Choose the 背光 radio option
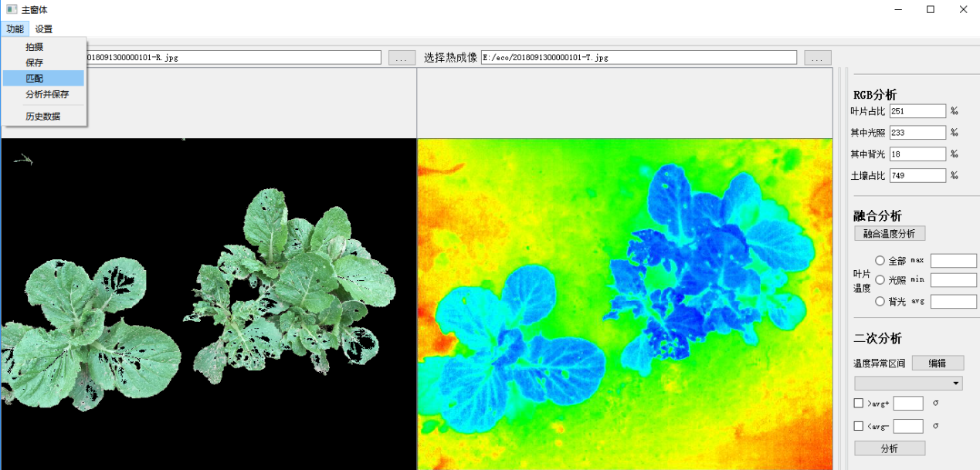Viewport: 980px width, 470px height. (880, 302)
